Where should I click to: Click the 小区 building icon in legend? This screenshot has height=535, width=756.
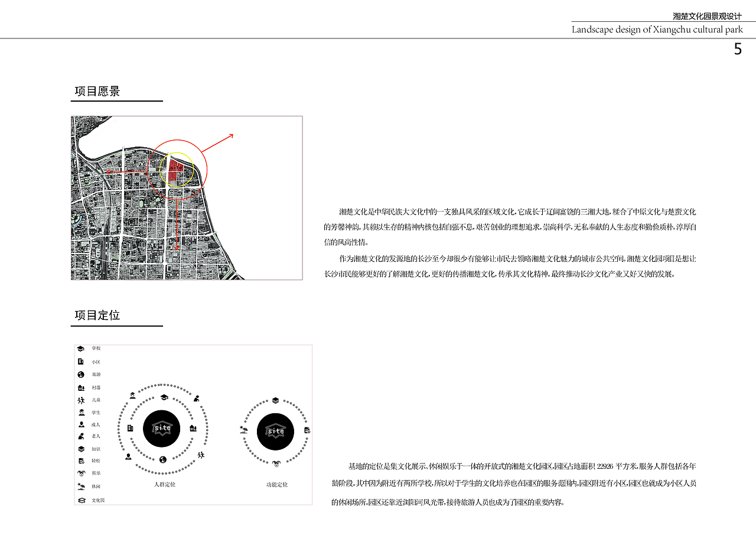pos(81,361)
